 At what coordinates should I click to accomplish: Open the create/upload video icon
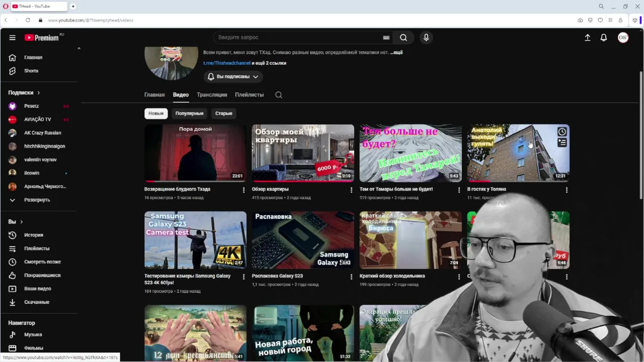(x=587, y=38)
